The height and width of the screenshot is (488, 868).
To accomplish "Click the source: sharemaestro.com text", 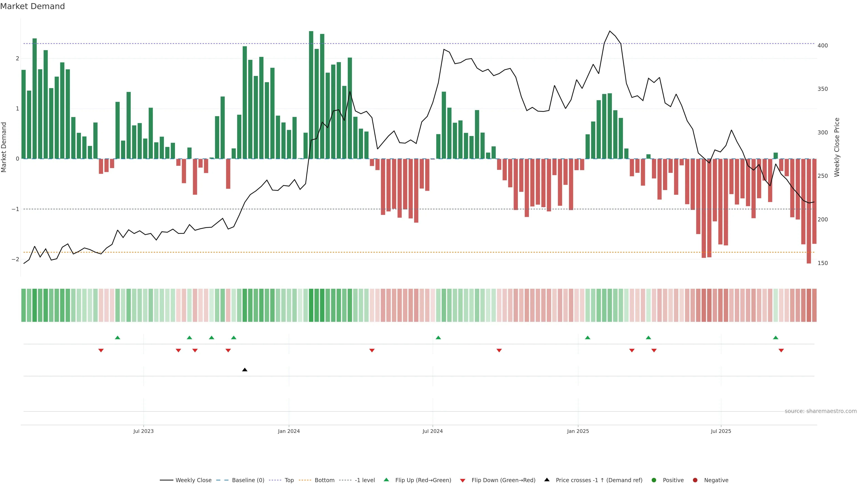I will (821, 411).
